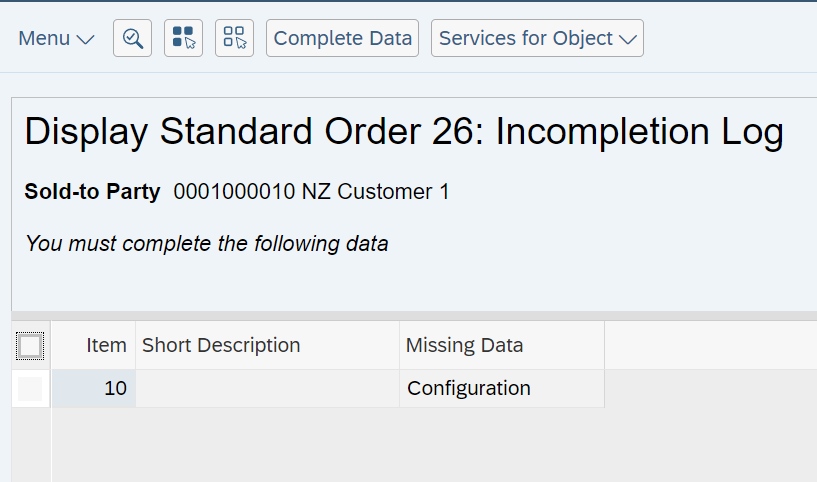Image resolution: width=817 pixels, height=482 pixels.
Task: Toggle the table header select-all checkbox
Action: (x=30, y=346)
